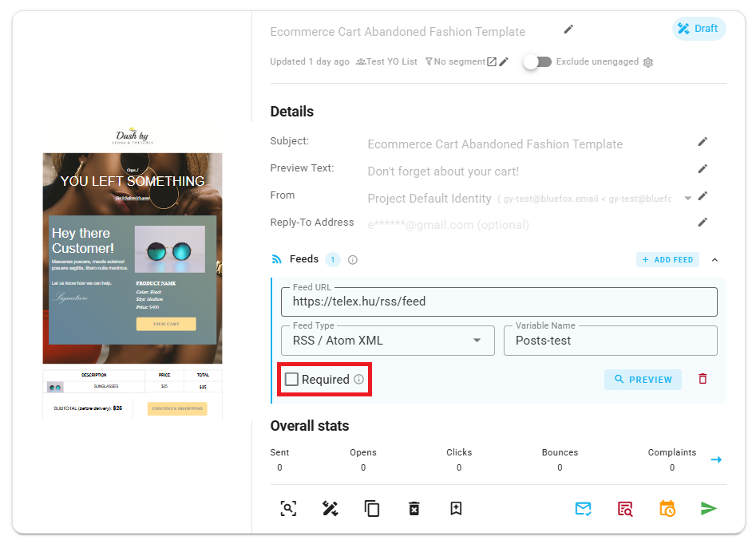756x544 pixels.
Task: Click the Project Default Identity text
Action: click(x=429, y=199)
